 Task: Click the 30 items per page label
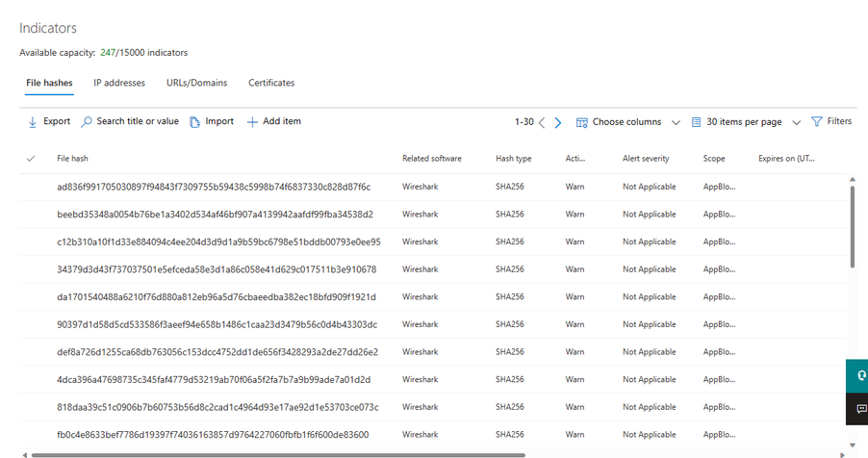[x=744, y=122]
